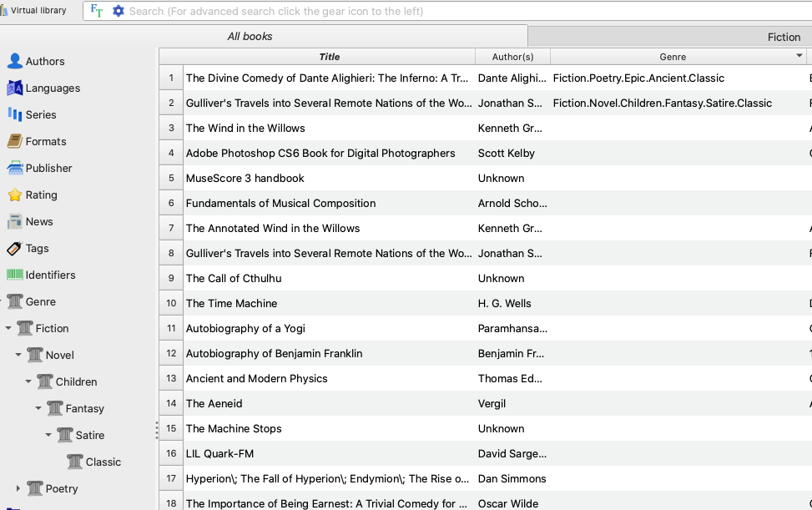Viewport: 812px width, 510px height.
Task: Click the Series bars icon
Action: coord(14,114)
